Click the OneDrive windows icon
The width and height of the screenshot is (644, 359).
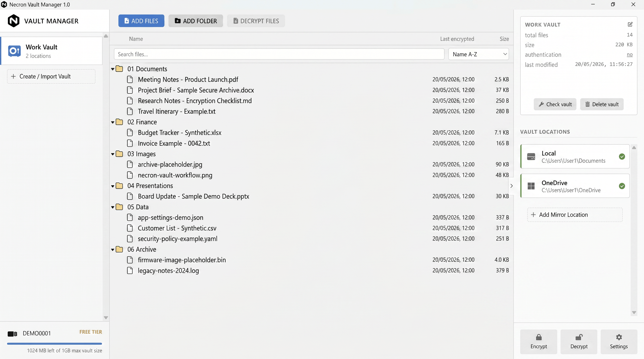pos(531,186)
